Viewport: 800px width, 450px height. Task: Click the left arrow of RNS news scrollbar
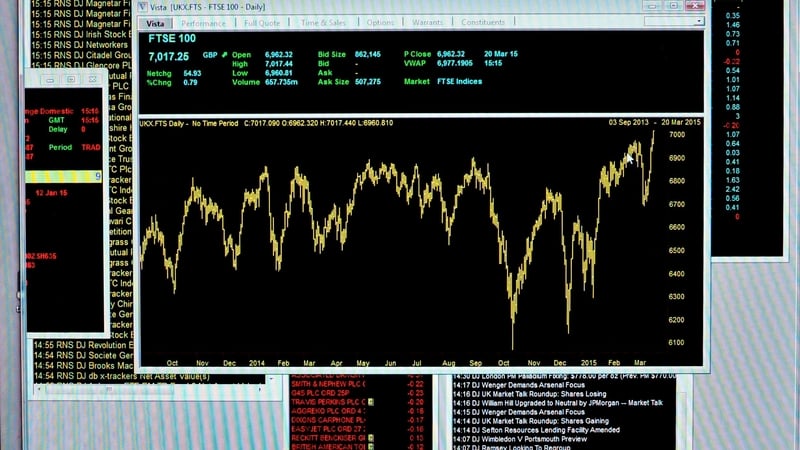(x=40, y=389)
